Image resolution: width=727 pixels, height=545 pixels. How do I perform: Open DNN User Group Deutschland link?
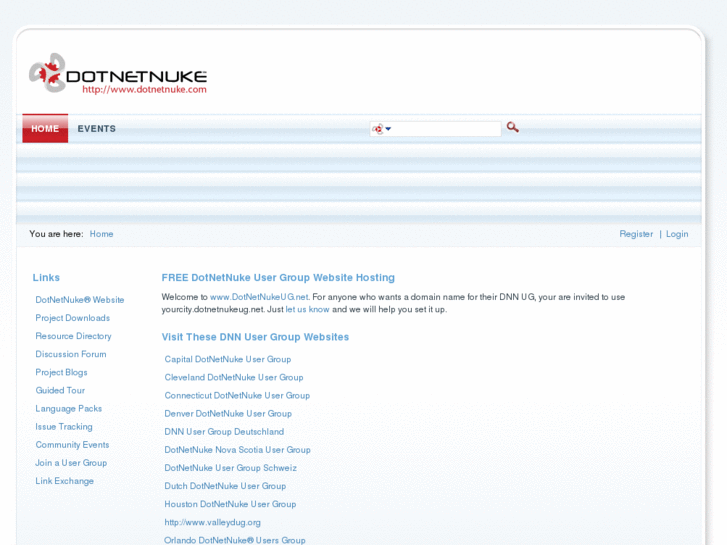(224, 431)
